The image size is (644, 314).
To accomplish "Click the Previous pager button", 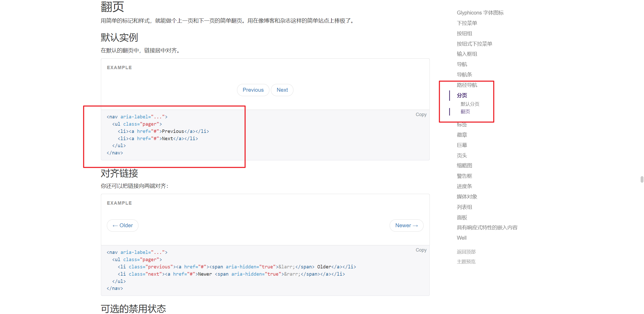I will 253,90.
